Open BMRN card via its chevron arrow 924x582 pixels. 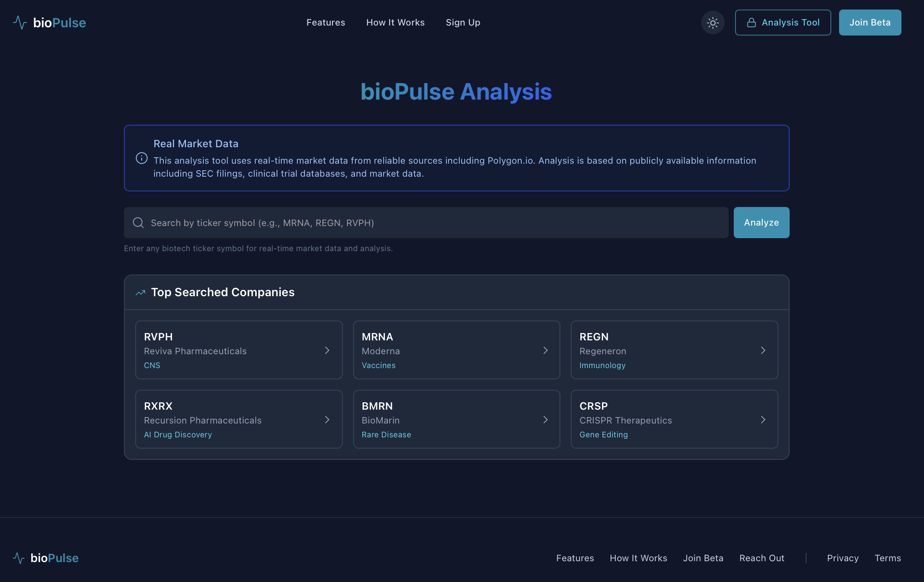click(545, 420)
